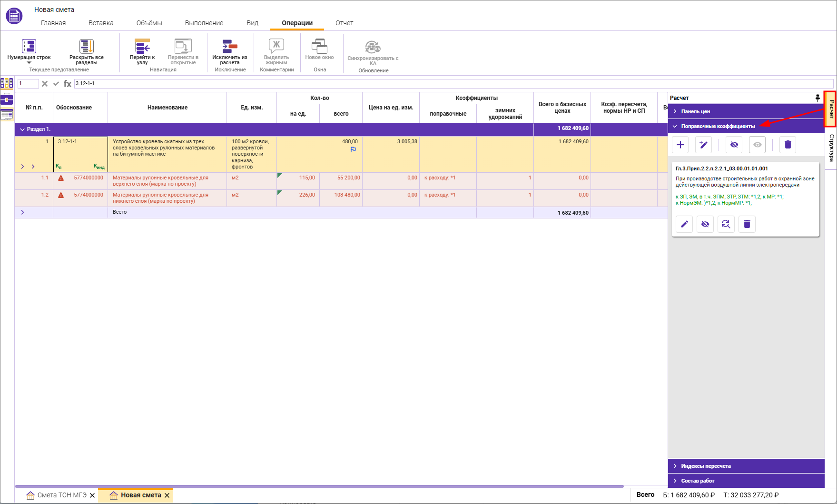Switch to Смета ТСН МГЭ document tab

[x=62, y=495]
